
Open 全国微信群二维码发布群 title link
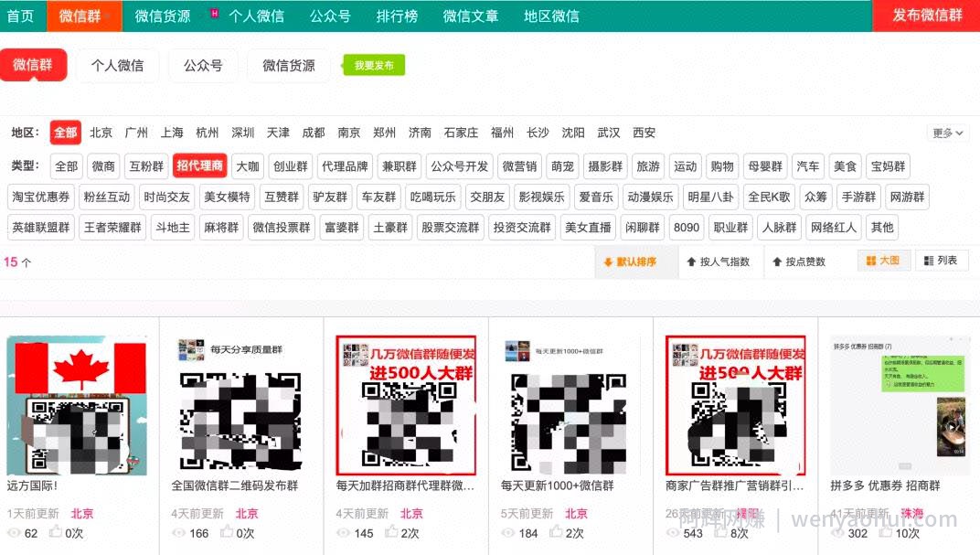234,486
